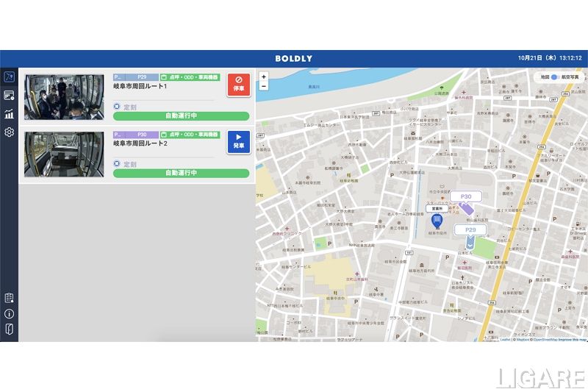Open the statistics bar chart icon
Viewport: 588px width, 392px height.
9,114
